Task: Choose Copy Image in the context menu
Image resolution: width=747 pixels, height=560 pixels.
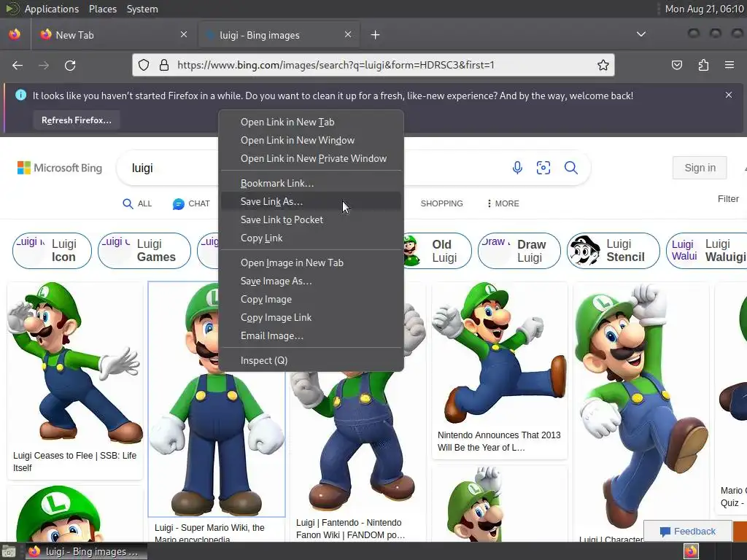Action: [311, 299]
